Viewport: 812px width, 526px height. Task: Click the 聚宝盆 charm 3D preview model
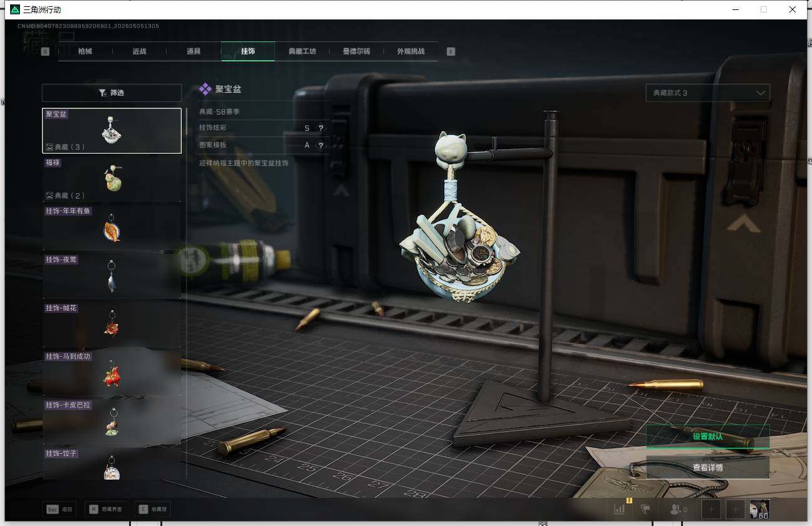tap(460, 251)
